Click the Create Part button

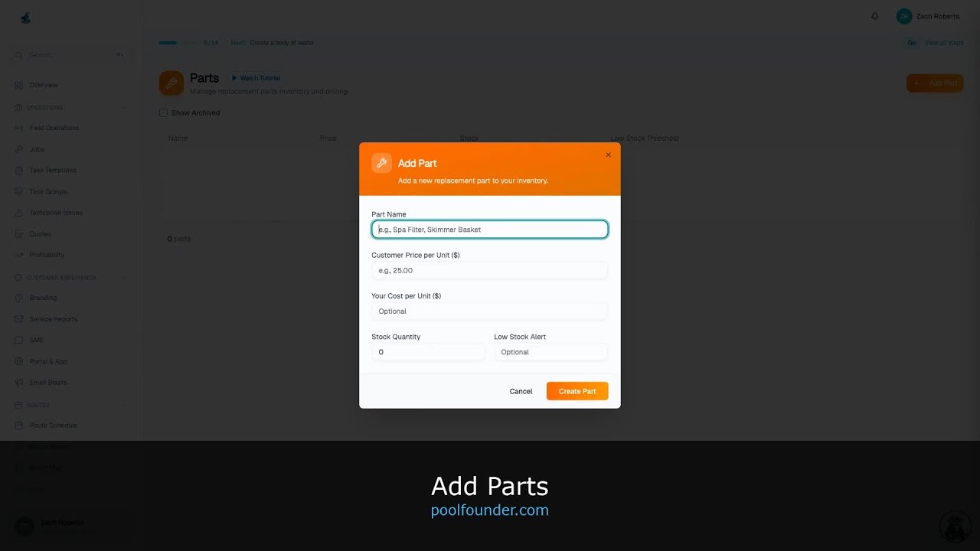click(x=577, y=391)
